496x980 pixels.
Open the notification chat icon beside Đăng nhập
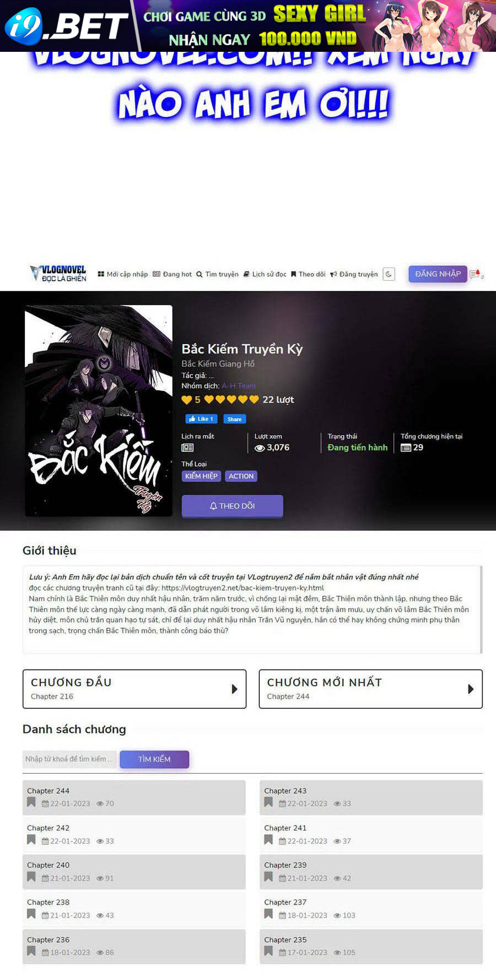[x=476, y=274]
